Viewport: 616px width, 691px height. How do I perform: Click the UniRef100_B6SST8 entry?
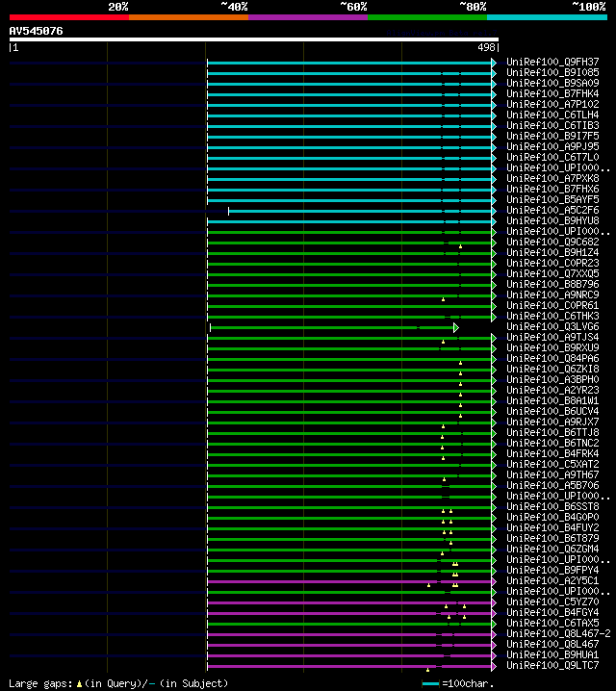pyautogui.click(x=552, y=506)
